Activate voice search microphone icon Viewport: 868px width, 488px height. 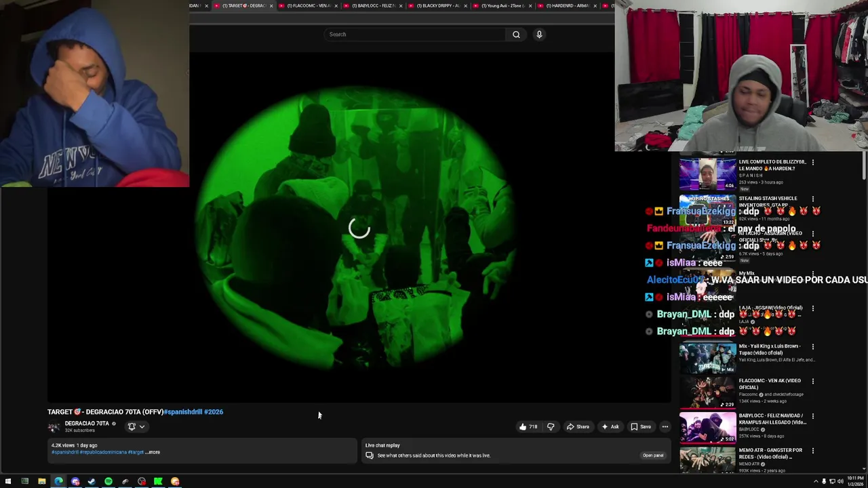pyautogui.click(x=539, y=35)
